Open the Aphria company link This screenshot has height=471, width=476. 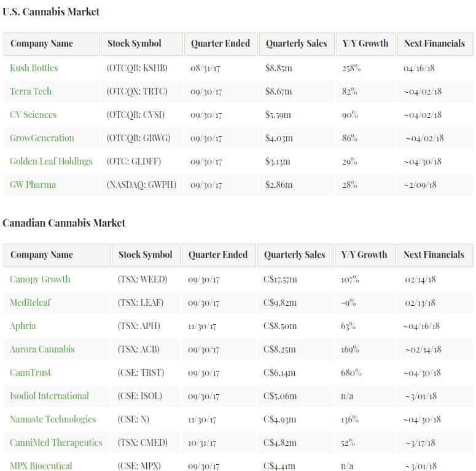[23, 326]
